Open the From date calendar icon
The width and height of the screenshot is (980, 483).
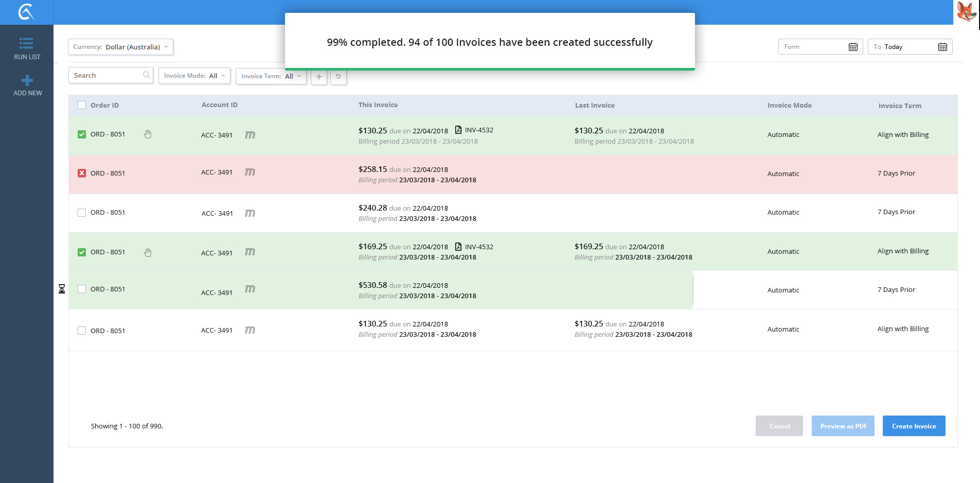(852, 47)
